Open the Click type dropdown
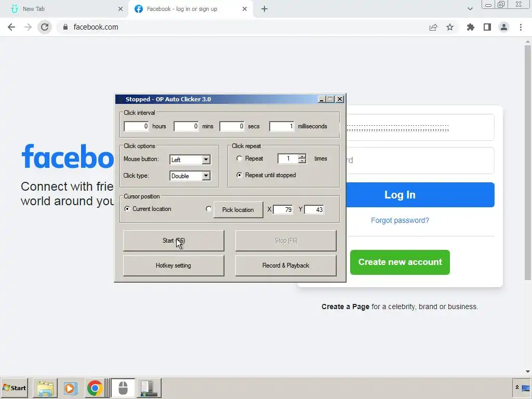This screenshot has width=532, height=399. coord(206,176)
